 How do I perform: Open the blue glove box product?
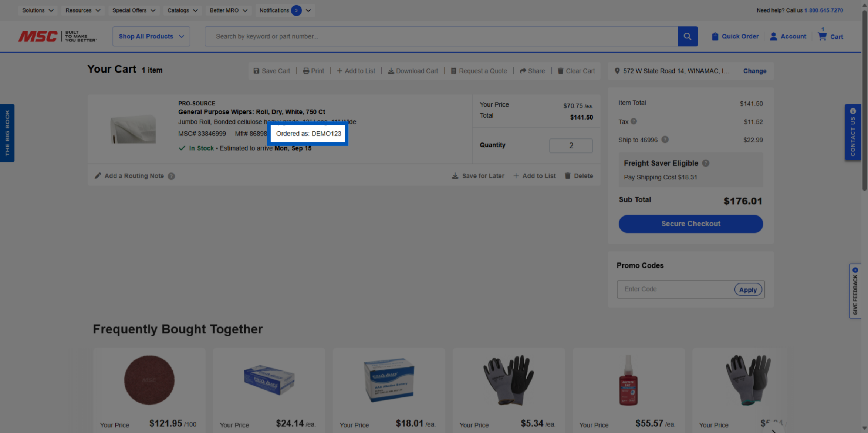pyautogui.click(x=269, y=380)
